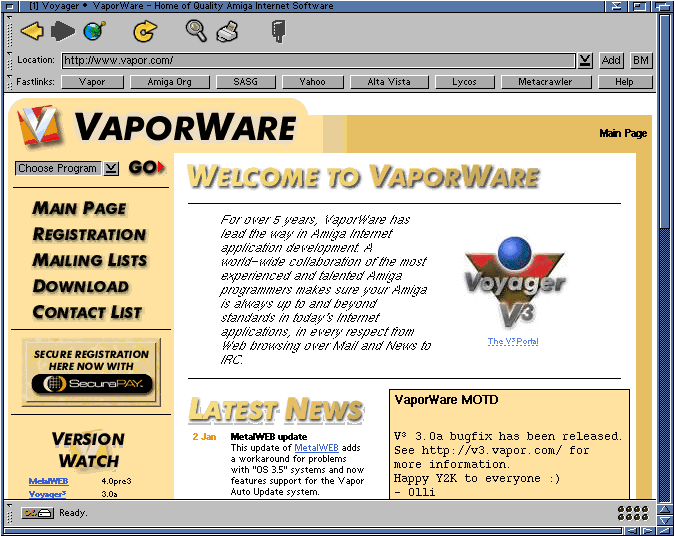Image resolution: width=674 pixels, height=536 pixels.
Task: Open the Amiga Org fastlink
Action: (x=170, y=82)
